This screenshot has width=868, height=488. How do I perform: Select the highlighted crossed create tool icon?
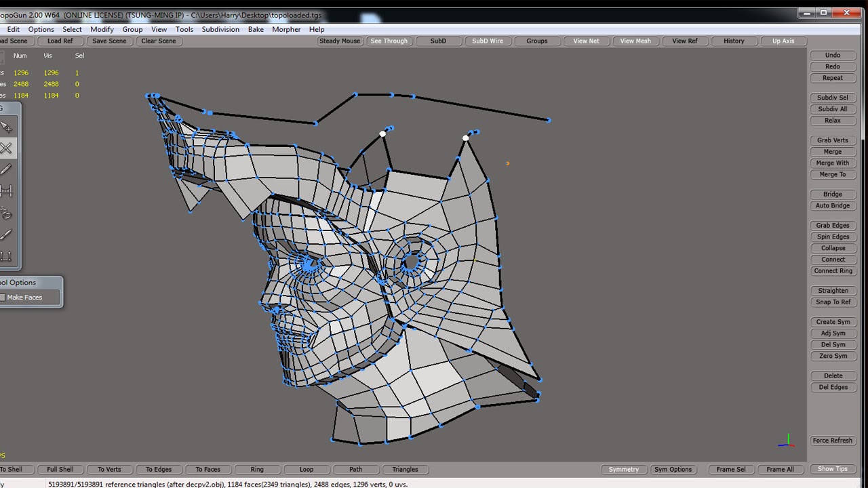[x=6, y=148]
